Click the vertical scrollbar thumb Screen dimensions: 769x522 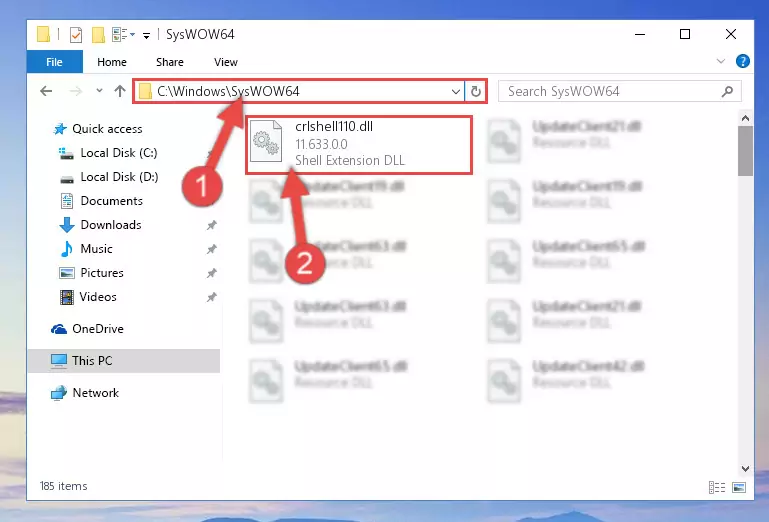(x=745, y=151)
